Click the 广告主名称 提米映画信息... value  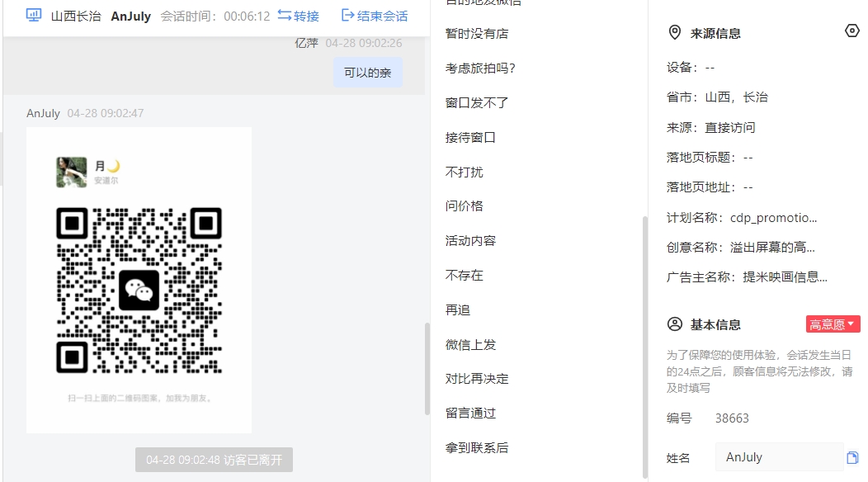[x=785, y=277]
